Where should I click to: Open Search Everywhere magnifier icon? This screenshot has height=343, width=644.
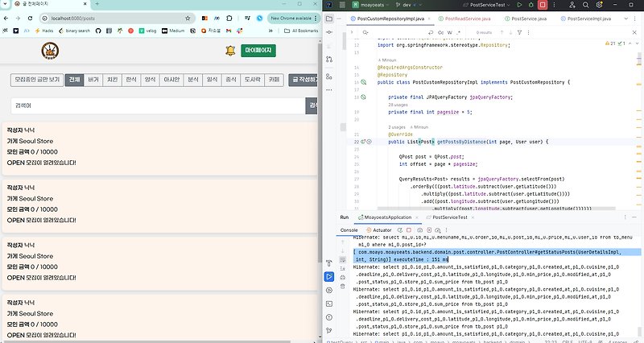(586, 5)
